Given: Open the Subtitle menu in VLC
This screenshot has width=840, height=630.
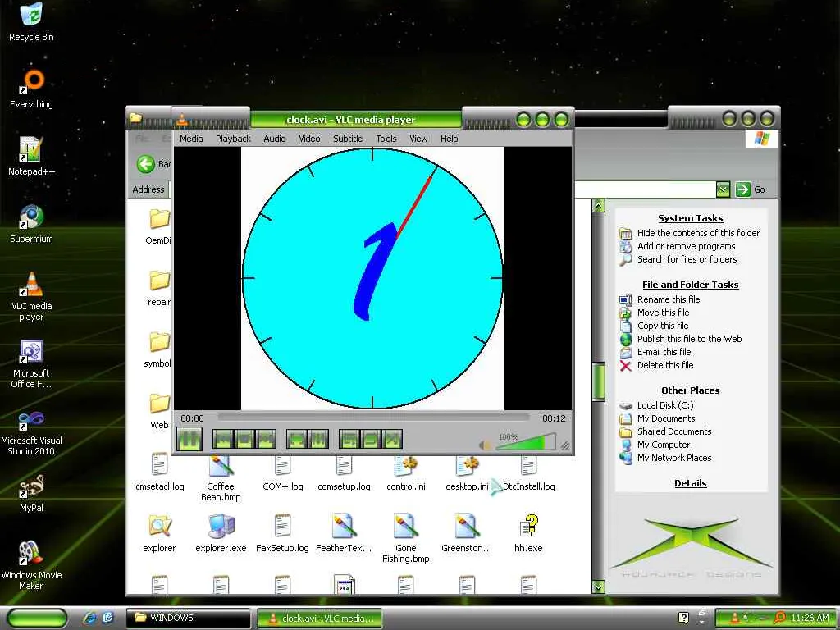Looking at the screenshot, I should (x=348, y=139).
